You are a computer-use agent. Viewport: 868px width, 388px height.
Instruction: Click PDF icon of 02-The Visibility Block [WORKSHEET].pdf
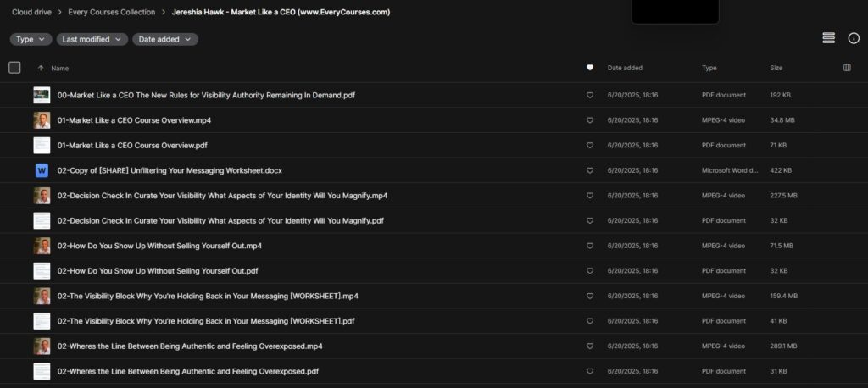pos(42,321)
